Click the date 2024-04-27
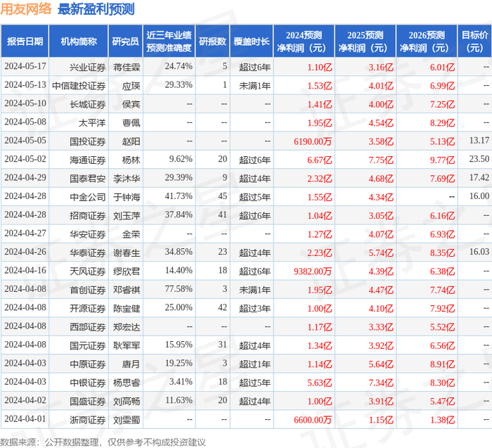This screenshot has height=448, width=492. (x=25, y=233)
